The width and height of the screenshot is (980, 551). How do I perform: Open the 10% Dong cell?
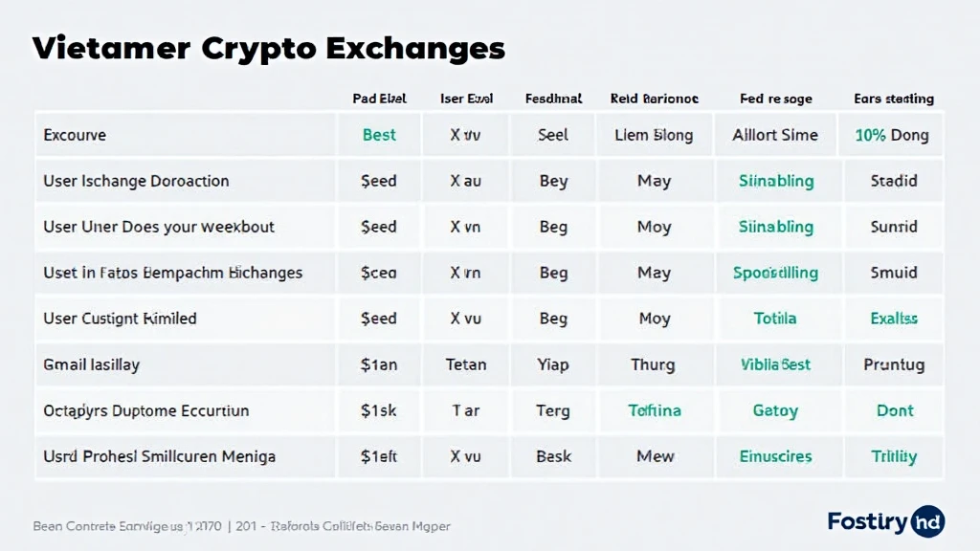pyautogui.click(x=891, y=135)
